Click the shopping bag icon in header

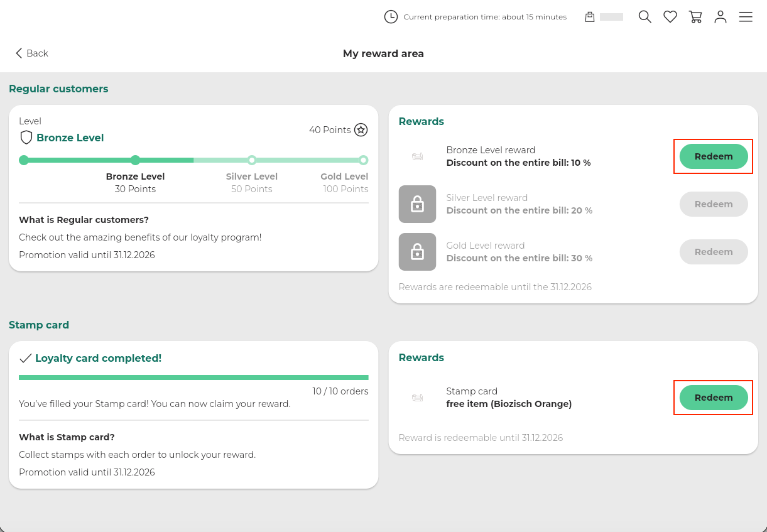pos(590,17)
